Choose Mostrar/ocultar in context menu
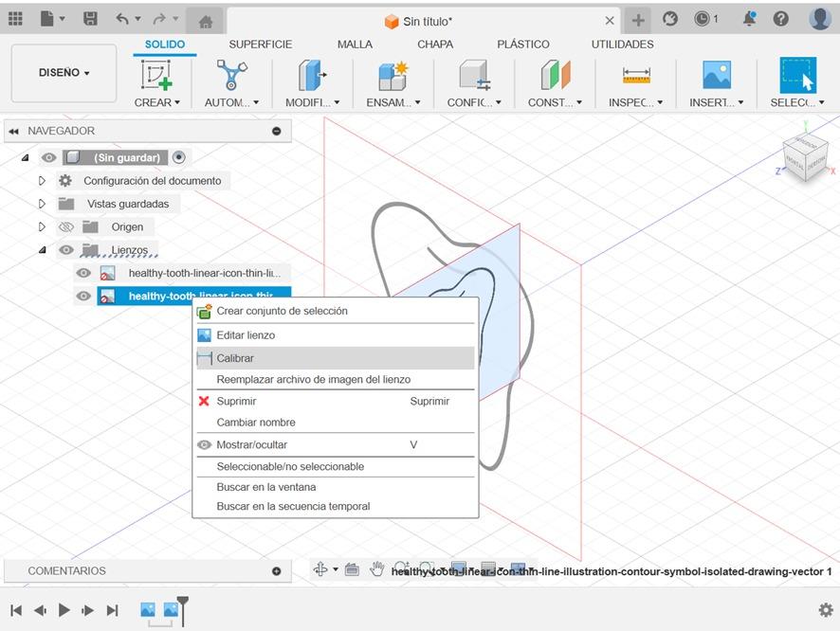The image size is (840, 631). pyautogui.click(x=336, y=444)
